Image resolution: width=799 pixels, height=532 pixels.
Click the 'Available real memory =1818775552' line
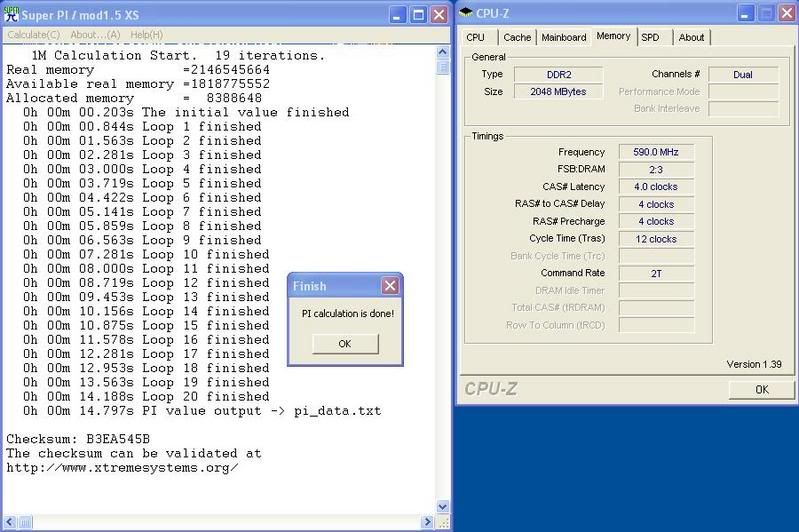(138, 84)
